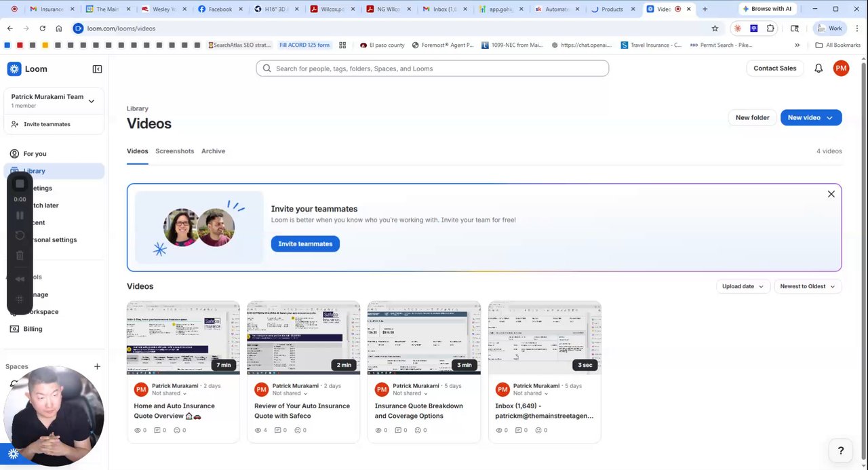868x470 pixels.
Task: Click the comments icon on Home and Auto Insurance card
Action: (x=157, y=430)
